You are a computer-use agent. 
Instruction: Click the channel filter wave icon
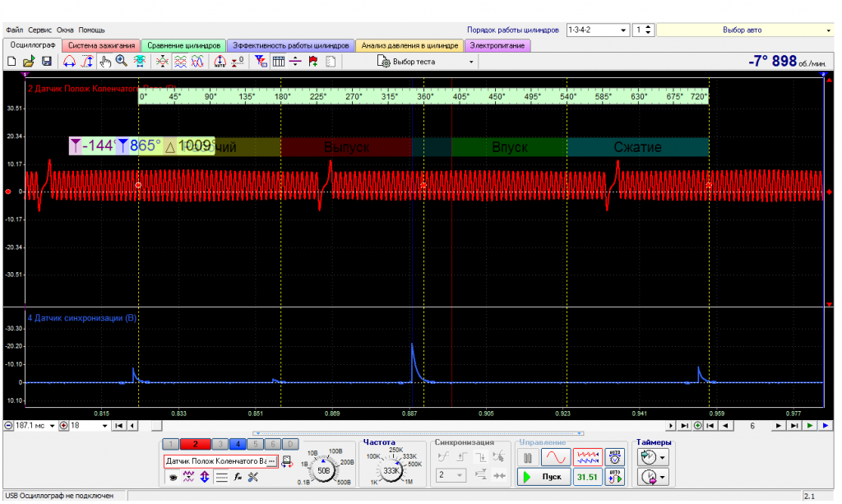(188, 477)
